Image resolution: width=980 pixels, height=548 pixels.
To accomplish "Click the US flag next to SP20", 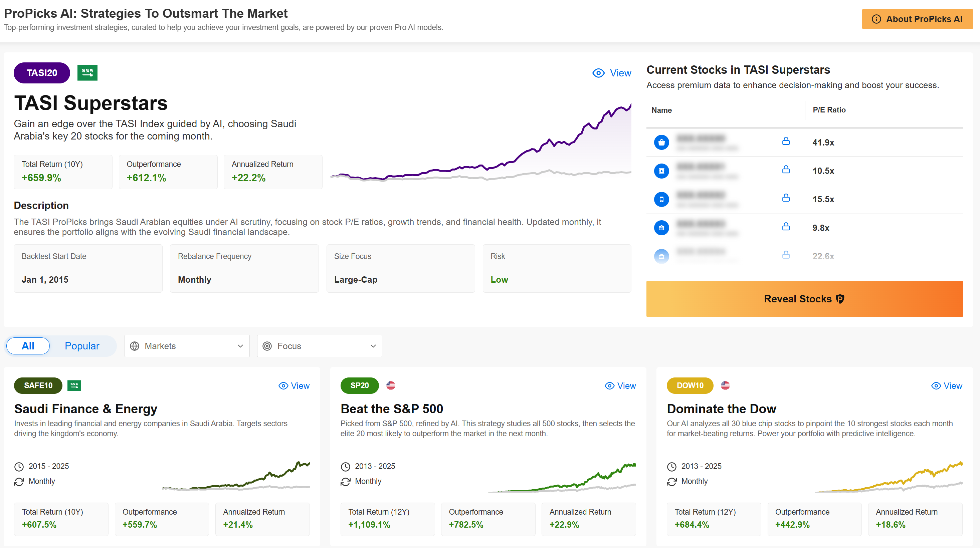I will point(391,385).
